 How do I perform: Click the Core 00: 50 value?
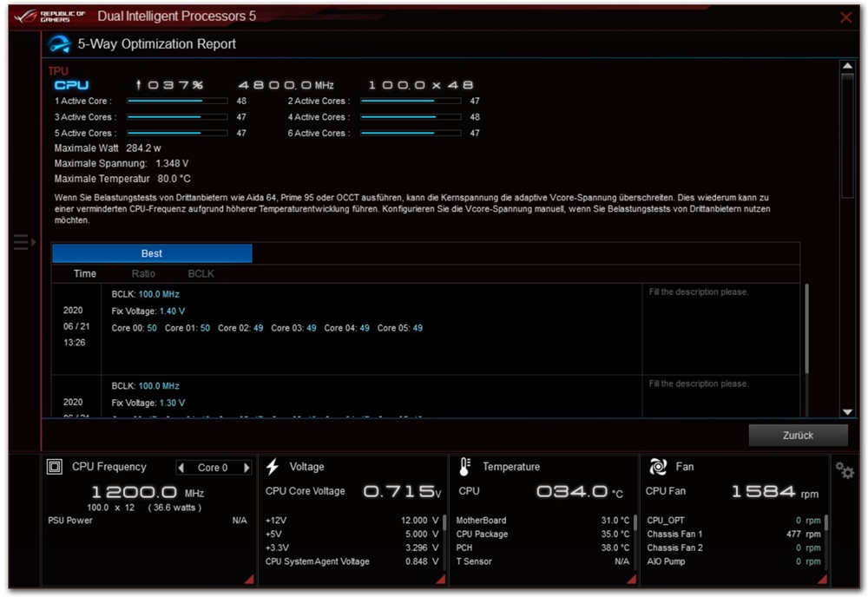pyautogui.click(x=134, y=328)
